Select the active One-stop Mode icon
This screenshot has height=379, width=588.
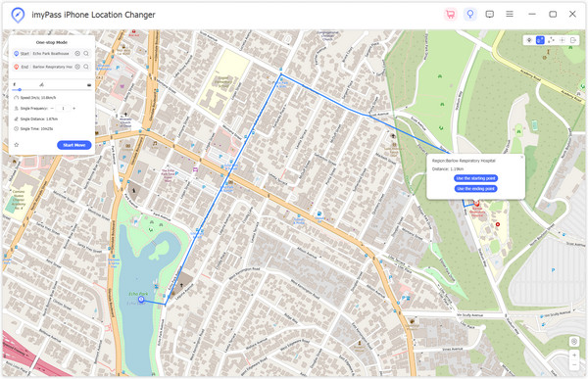click(x=540, y=40)
